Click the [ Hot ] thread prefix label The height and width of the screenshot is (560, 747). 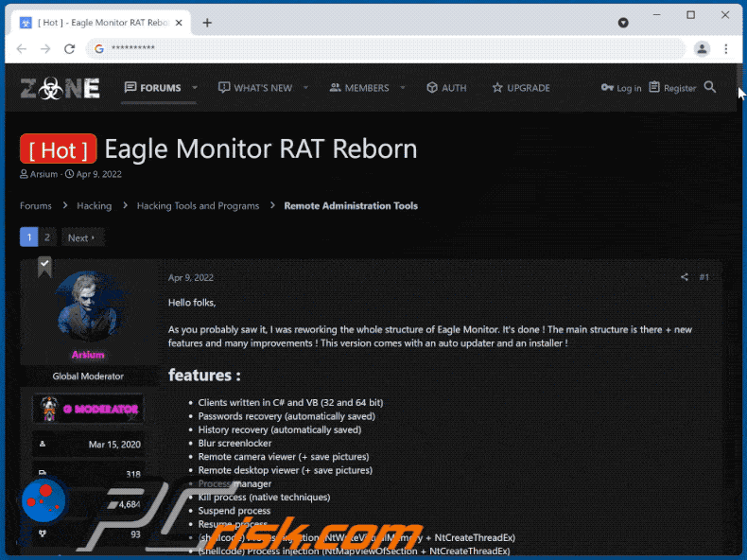(x=58, y=149)
